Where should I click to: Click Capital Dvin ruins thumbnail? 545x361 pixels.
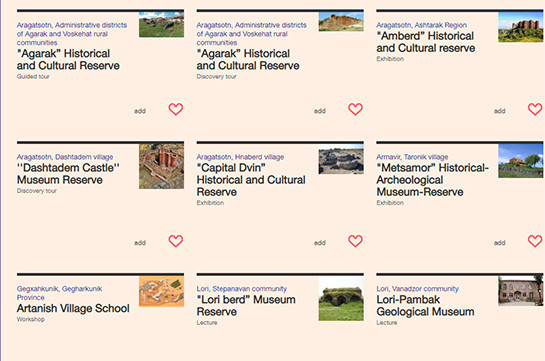pyautogui.click(x=341, y=159)
